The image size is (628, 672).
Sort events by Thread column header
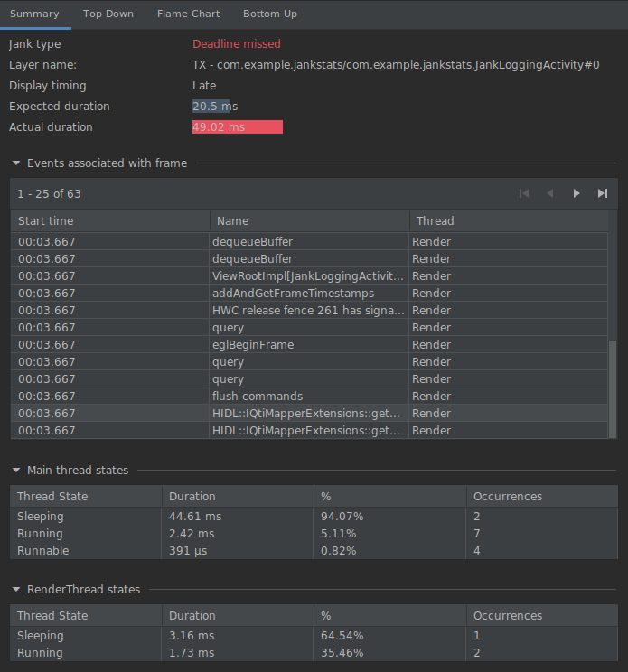[x=508, y=221]
